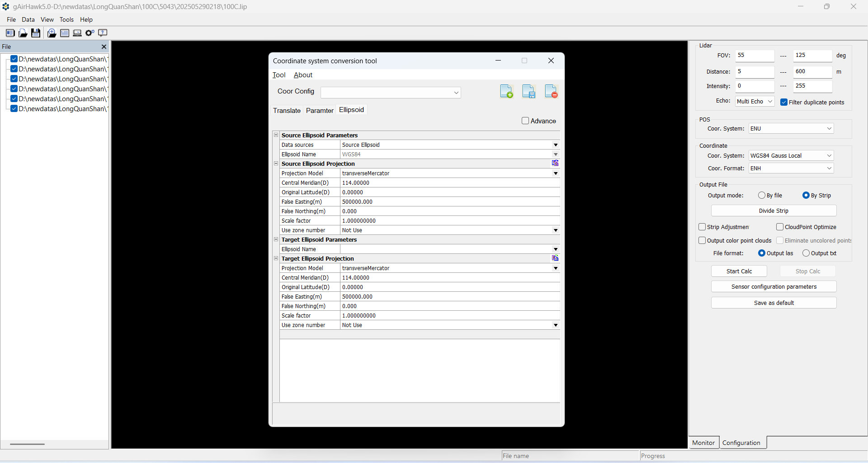Open the Tools menu
The width and height of the screenshot is (868, 463).
(x=66, y=20)
